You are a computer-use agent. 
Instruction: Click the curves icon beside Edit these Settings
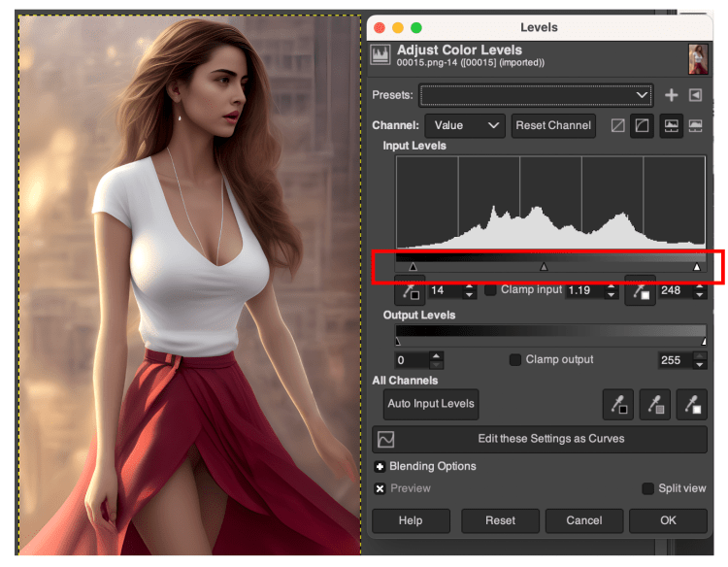[385, 439]
